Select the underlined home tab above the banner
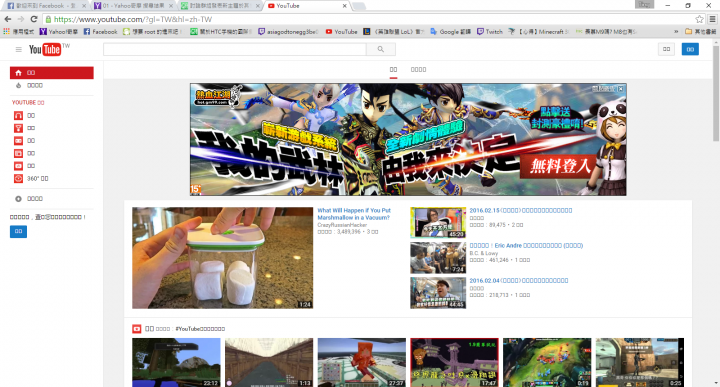Screen dimensions: 720x387 pyautogui.click(x=393, y=70)
